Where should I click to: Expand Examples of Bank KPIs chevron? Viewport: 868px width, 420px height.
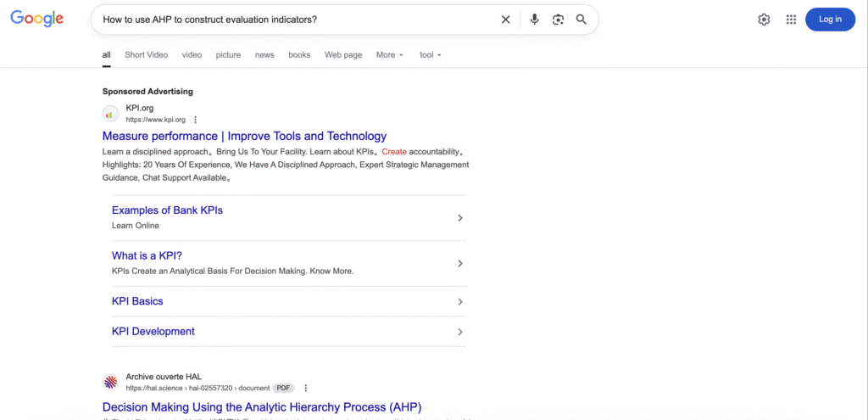pyautogui.click(x=460, y=218)
